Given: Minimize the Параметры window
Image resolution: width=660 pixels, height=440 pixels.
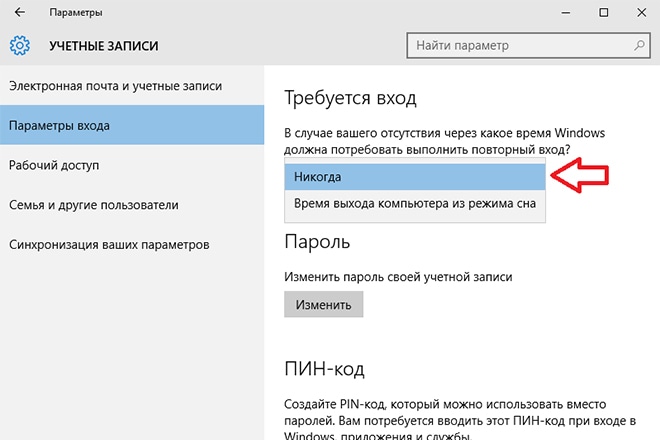Looking at the screenshot, I should click(556, 13).
